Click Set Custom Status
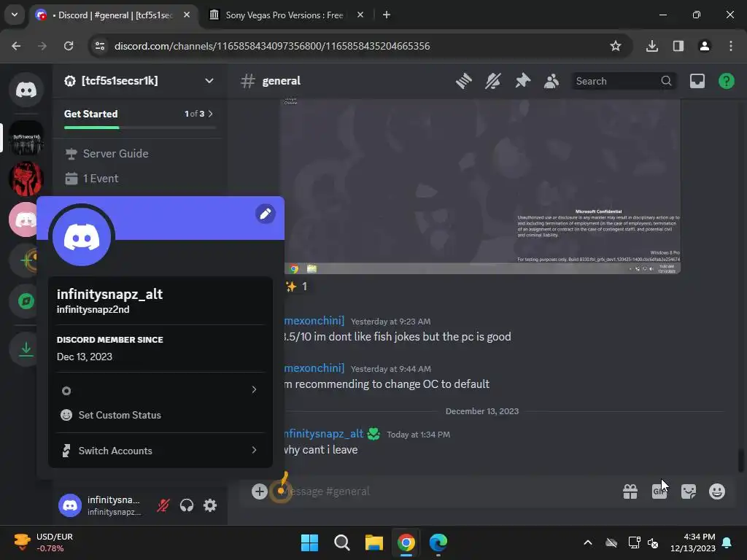The width and height of the screenshot is (747, 560). 160,415
